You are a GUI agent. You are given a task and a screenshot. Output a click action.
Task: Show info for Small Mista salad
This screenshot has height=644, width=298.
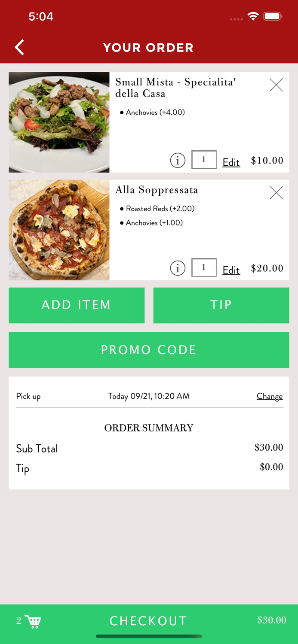178,161
